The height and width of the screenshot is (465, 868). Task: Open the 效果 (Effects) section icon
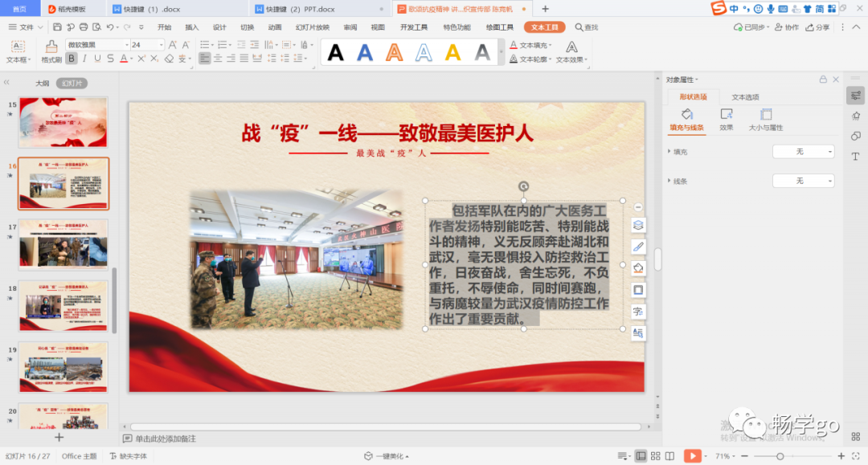727,120
